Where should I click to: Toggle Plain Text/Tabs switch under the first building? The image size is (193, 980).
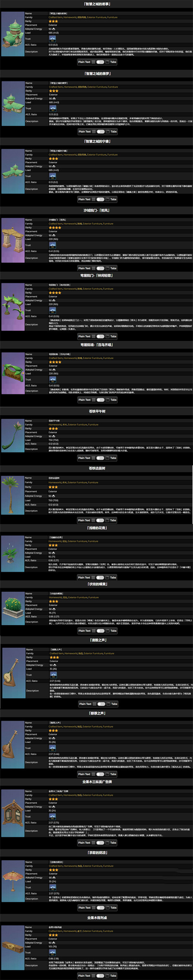tap(100, 62)
